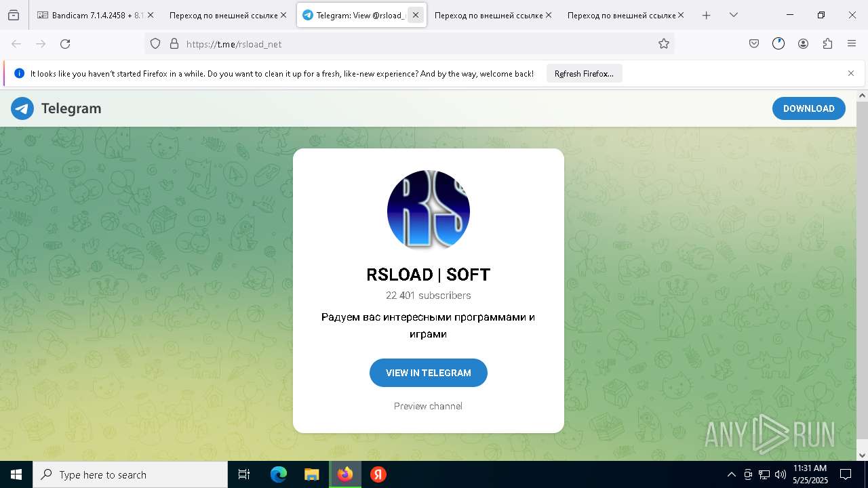868x488 pixels.
Task: Click the 22 401 subscribers text
Action: 429,296
